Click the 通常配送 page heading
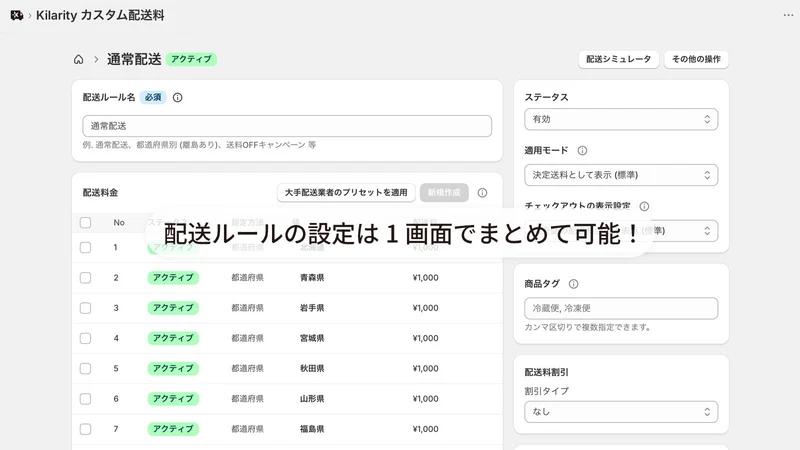Viewport: 800px width, 450px height. 134,59
